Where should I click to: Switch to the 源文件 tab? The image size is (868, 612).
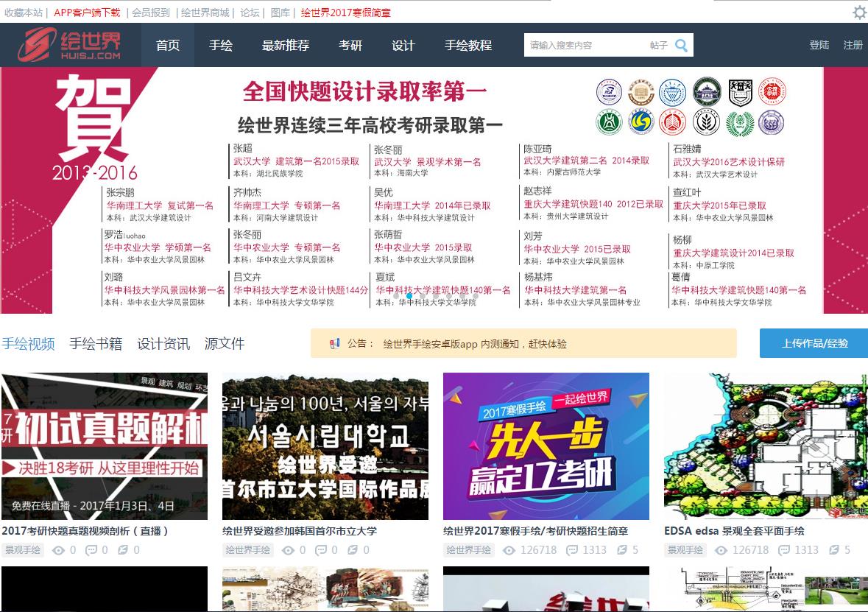(x=225, y=344)
